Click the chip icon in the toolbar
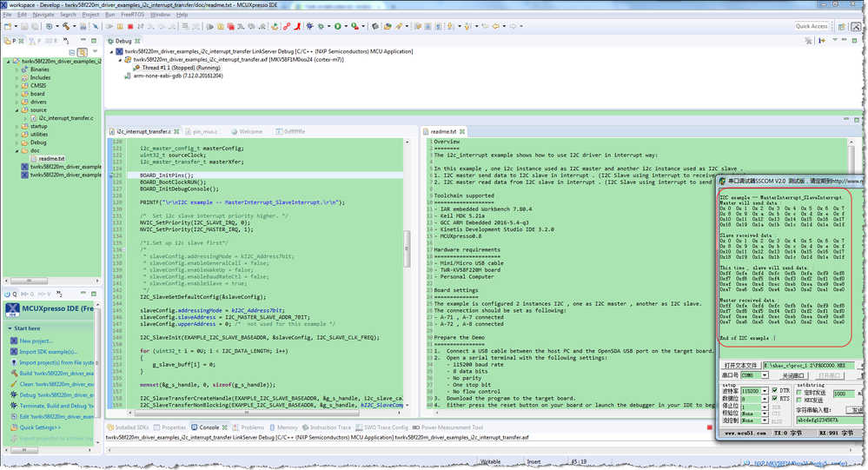Screen dimensions: 868x470 pyautogui.click(x=374, y=26)
